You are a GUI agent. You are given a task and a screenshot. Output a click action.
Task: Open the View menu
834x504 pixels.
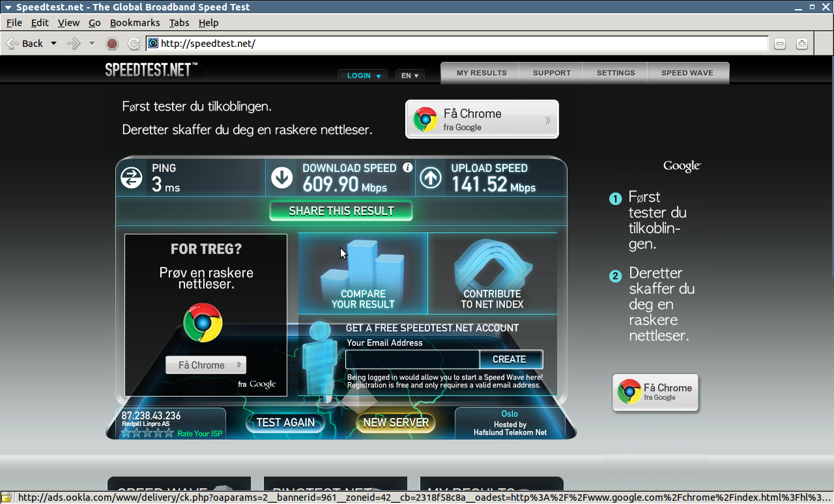68,23
